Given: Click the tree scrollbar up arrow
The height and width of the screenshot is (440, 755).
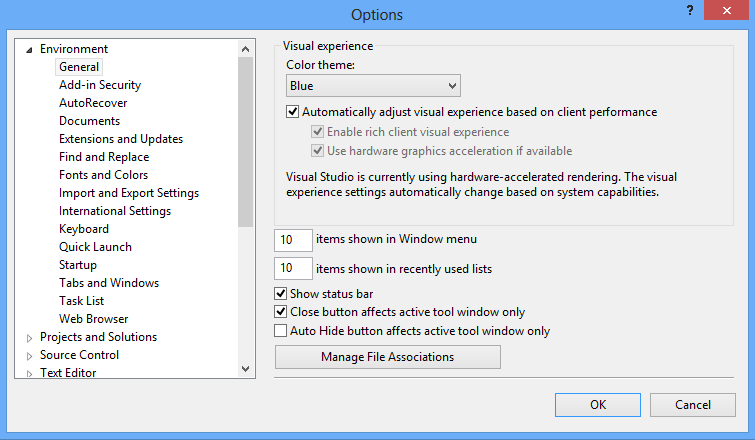Looking at the screenshot, I should [x=245, y=49].
